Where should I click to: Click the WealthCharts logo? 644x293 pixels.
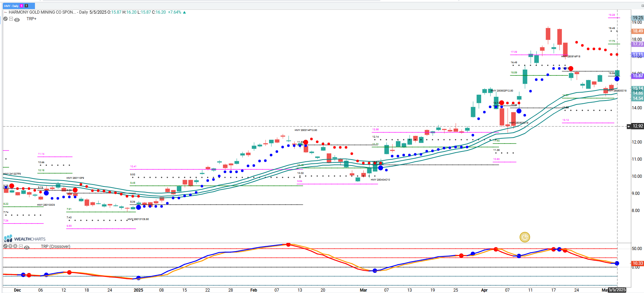point(24,239)
